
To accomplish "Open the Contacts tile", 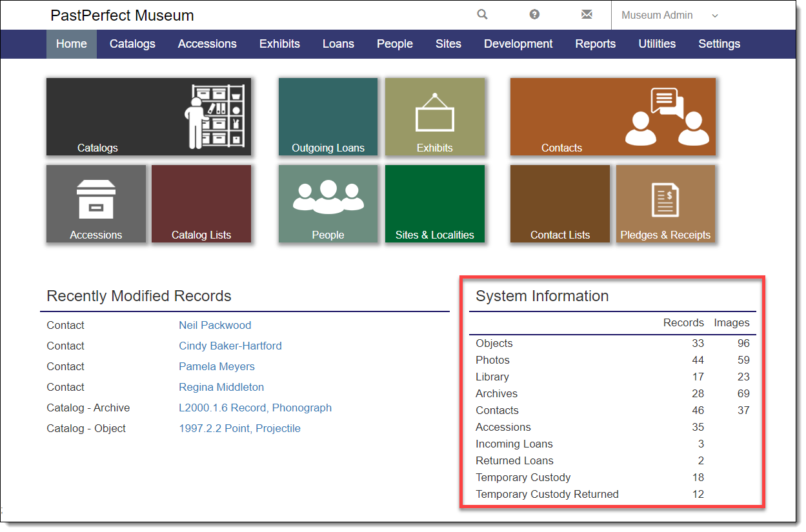I will [x=612, y=117].
